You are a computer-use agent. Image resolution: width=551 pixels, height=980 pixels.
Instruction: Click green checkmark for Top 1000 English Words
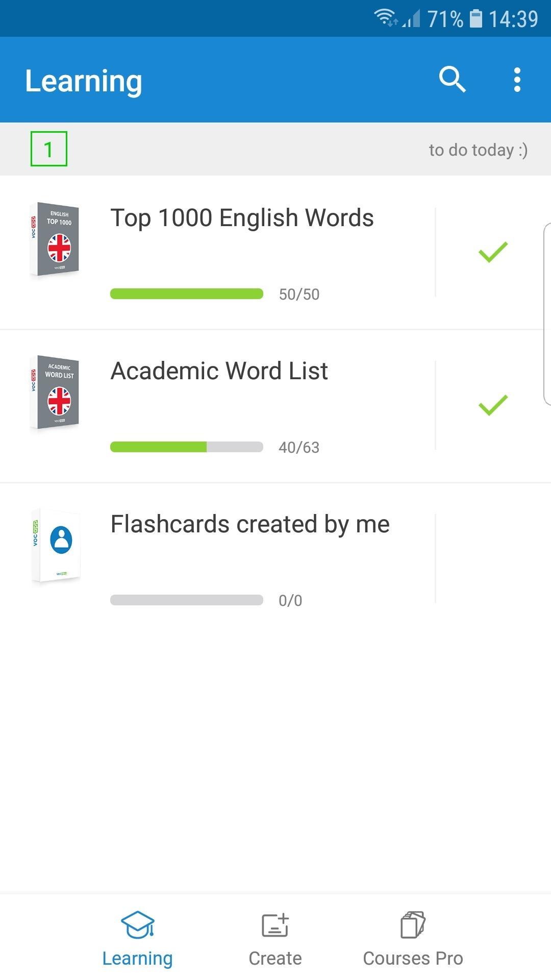(493, 252)
